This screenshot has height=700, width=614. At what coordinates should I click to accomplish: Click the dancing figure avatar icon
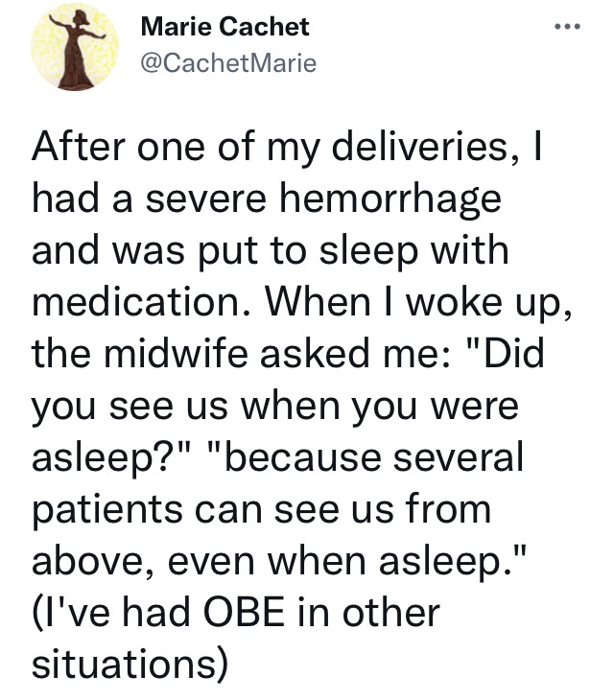[x=75, y=47]
